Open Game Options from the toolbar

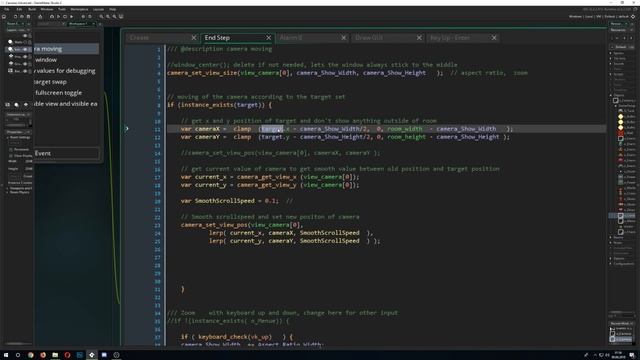(83, 17)
